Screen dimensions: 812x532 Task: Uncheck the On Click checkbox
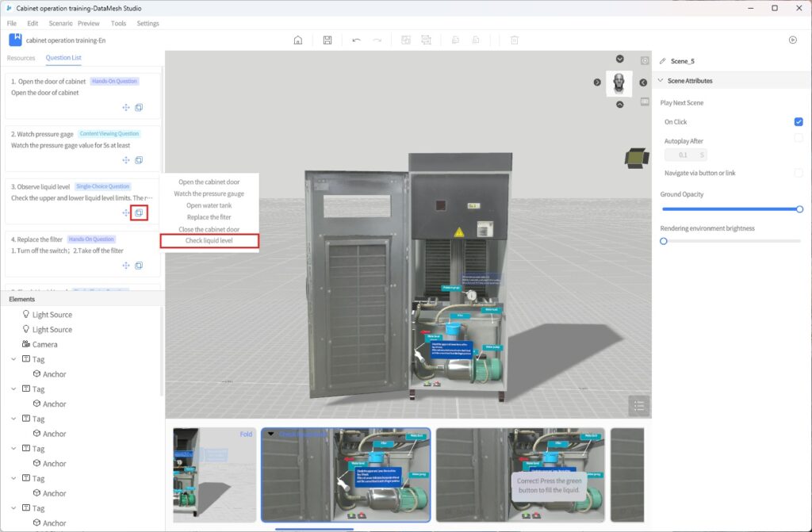[799, 122]
